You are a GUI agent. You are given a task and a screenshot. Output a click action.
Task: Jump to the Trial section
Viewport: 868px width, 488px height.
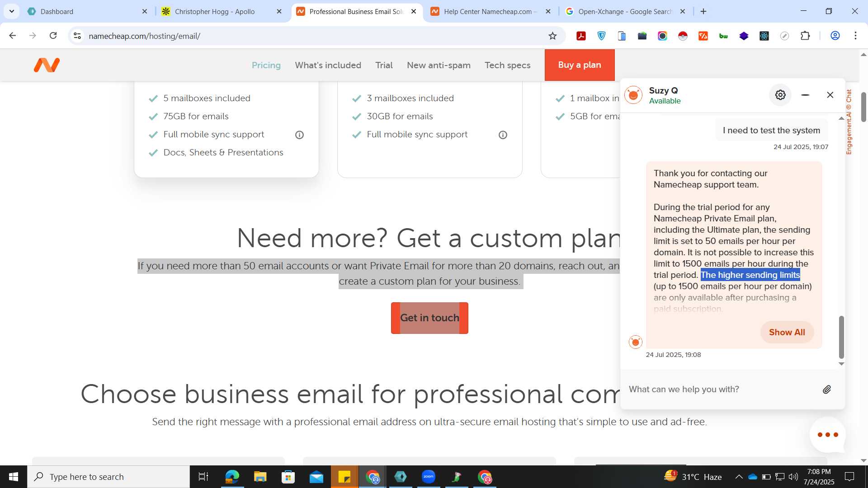(384, 65)
